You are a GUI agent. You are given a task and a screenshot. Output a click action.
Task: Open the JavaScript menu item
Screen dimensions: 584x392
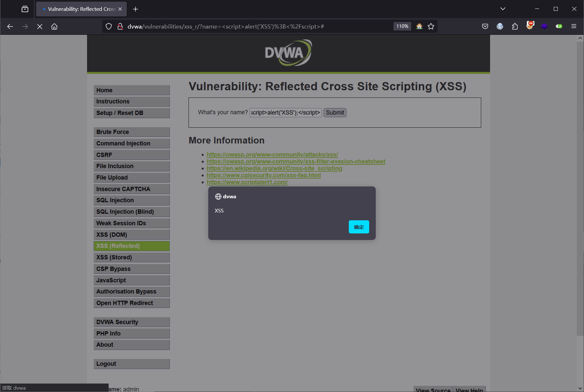pos(132,280)
